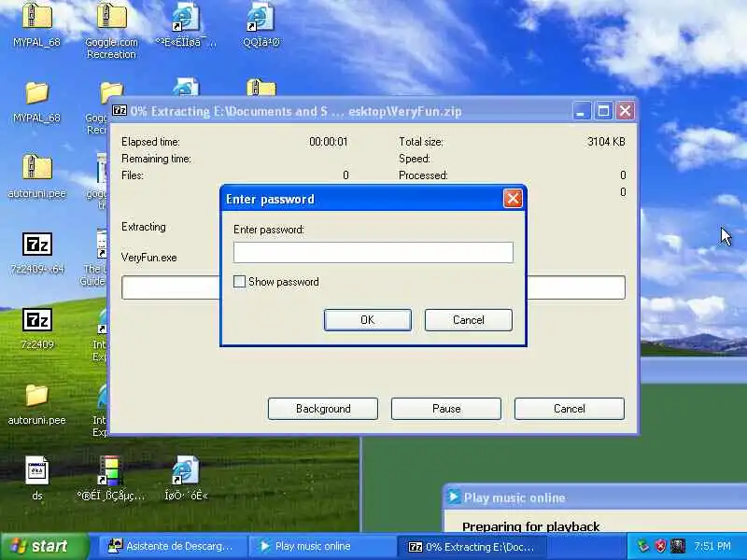Open the QQ Internet shortcut icon
747x560 pixels.
coord(261,18)
